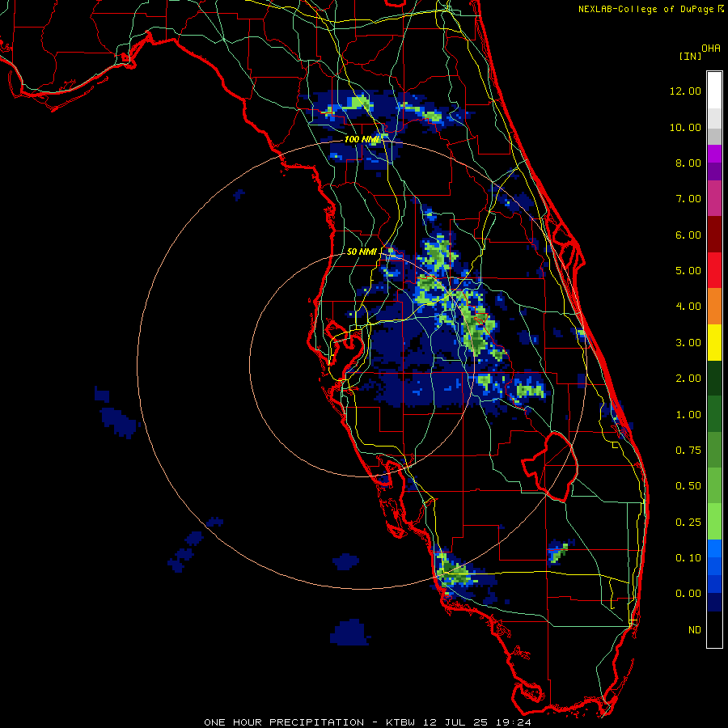The width and height of the screenshot is (728, 728).
Task: Click the OHA product label above the legend
Action: [x=711, y=48]
